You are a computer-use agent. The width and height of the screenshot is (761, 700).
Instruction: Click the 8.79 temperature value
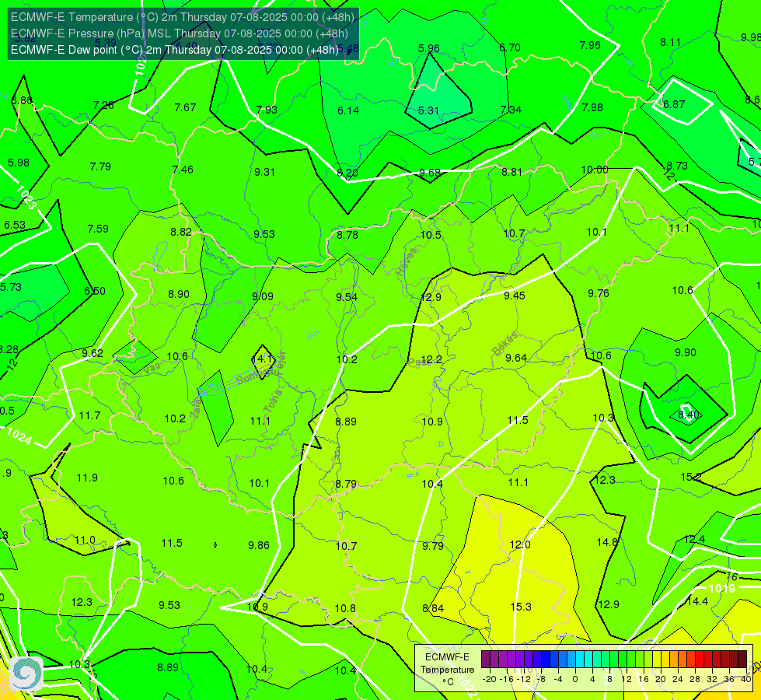[x=346, y=484]
